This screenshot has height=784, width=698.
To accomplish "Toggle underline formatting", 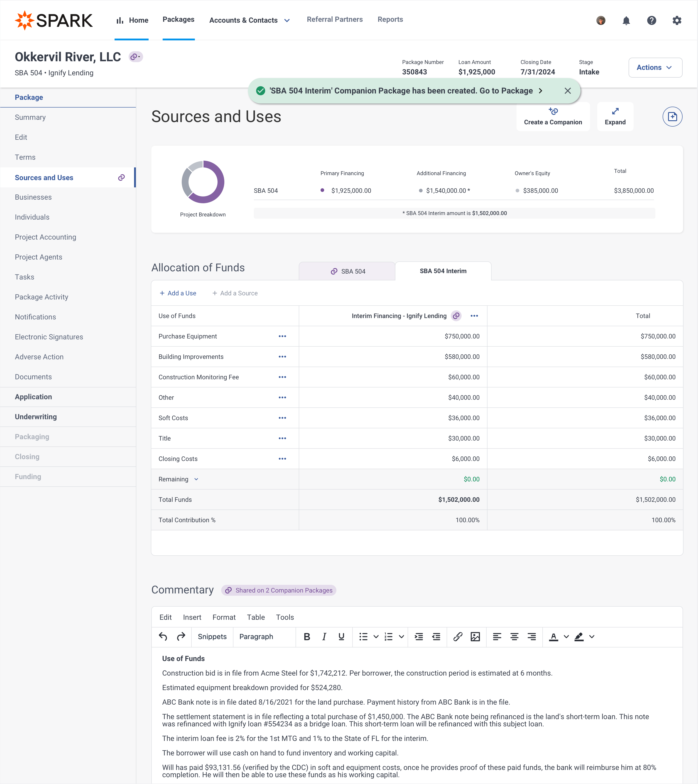I will [x=341, y=636].
